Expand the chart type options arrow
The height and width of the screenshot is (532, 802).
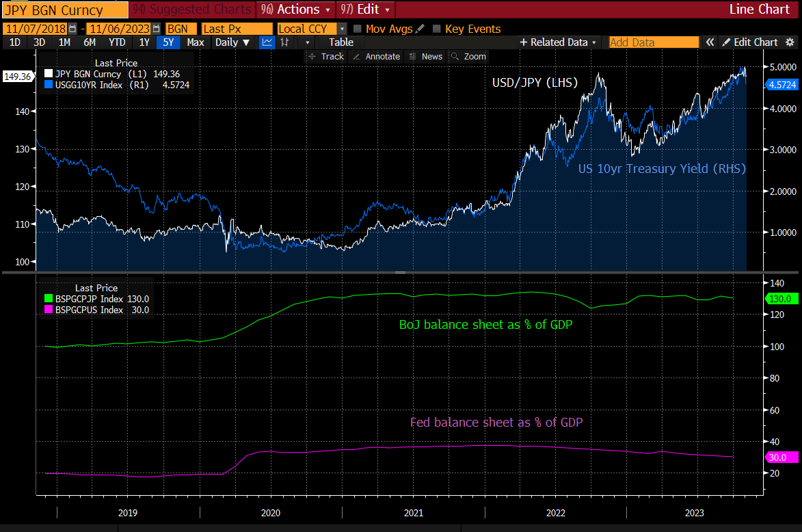pos(308,42)
